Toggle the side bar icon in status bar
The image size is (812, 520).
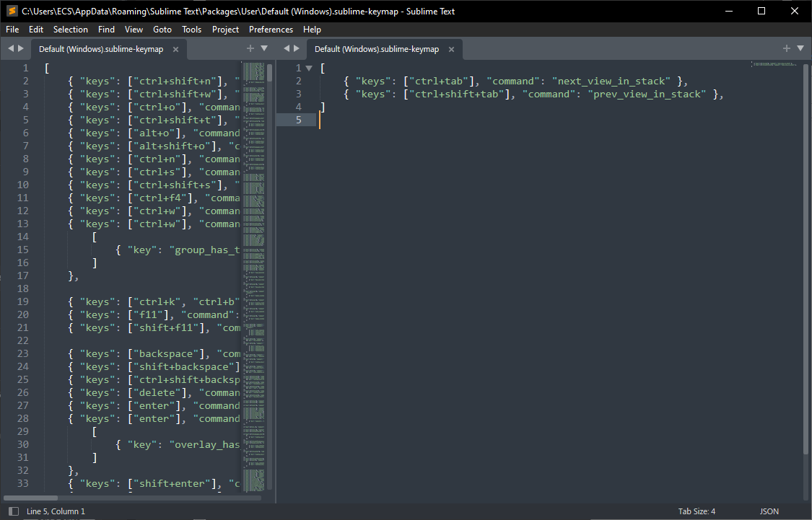tap(14, 511)
